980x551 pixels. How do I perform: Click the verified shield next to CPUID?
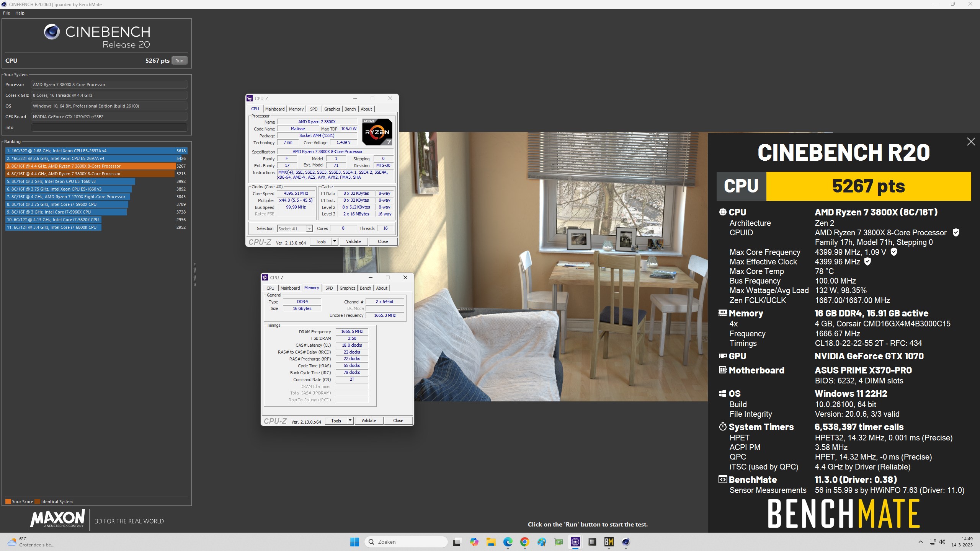click(956, 232)
